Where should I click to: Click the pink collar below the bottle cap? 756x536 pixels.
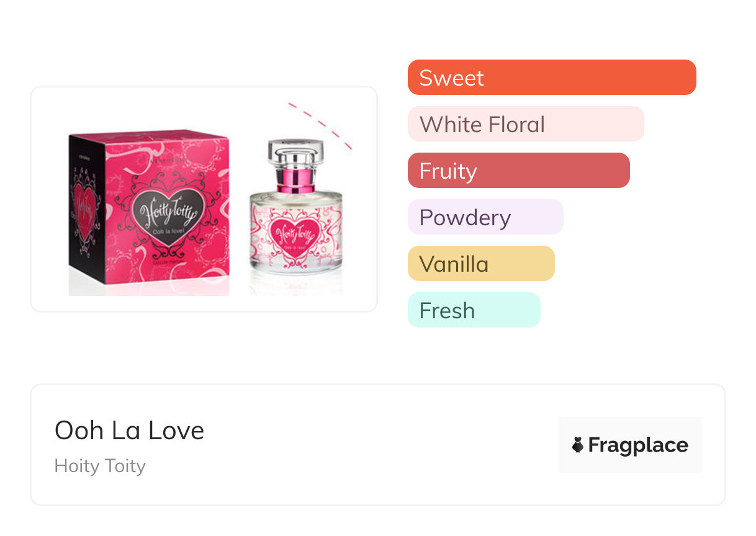[x=297, y=180]
